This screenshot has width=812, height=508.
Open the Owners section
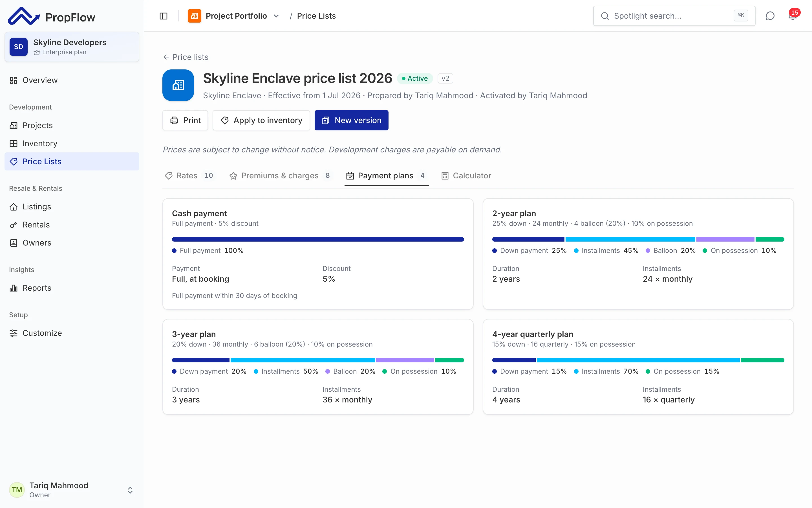pos(72,243)
